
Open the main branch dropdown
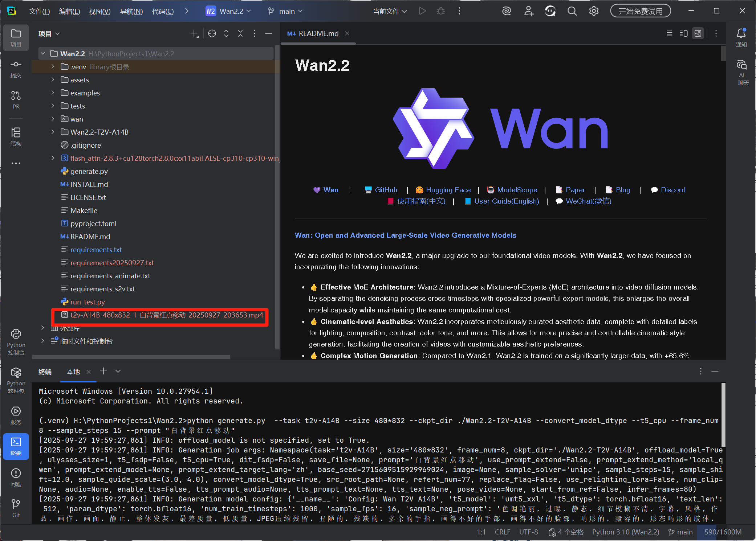[x=285, y=11]
